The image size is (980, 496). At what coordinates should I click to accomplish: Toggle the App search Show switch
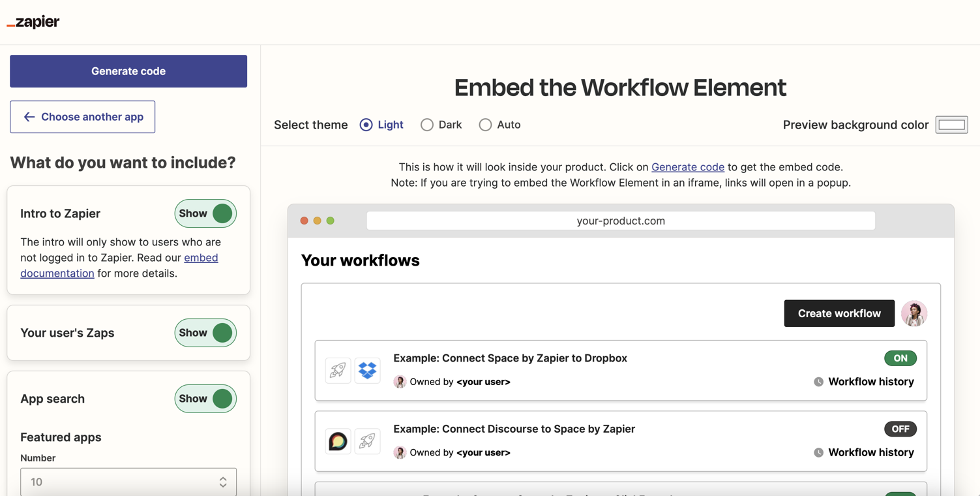coord(205,399)
